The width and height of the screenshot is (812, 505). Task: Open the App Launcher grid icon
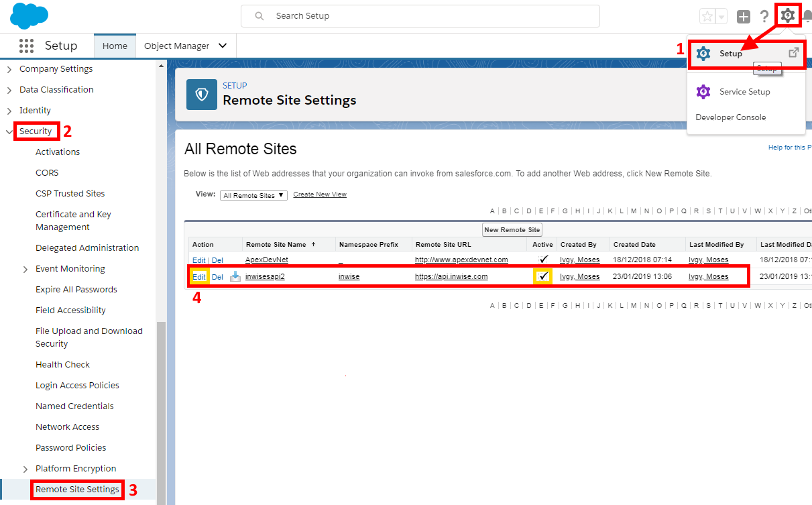[x=26, y=46]
